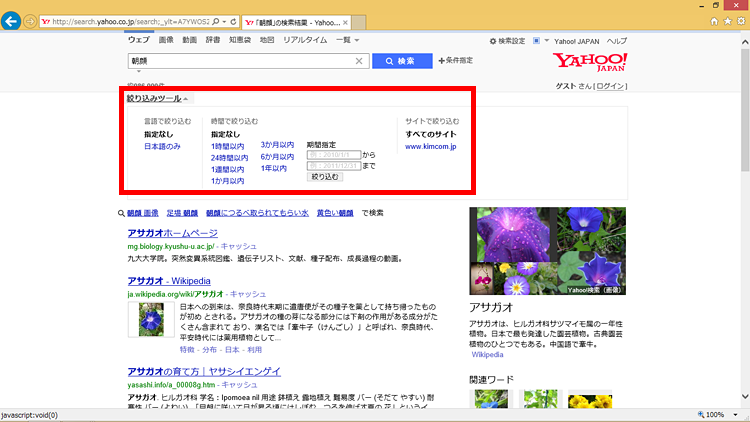Open the IE tools gear icon
The height and width of the screenshot is (422, 750).
point(739,20)
